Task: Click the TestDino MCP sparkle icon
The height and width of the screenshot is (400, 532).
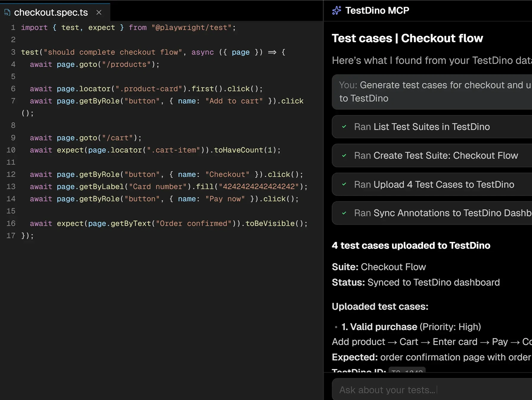Action: 337,10
